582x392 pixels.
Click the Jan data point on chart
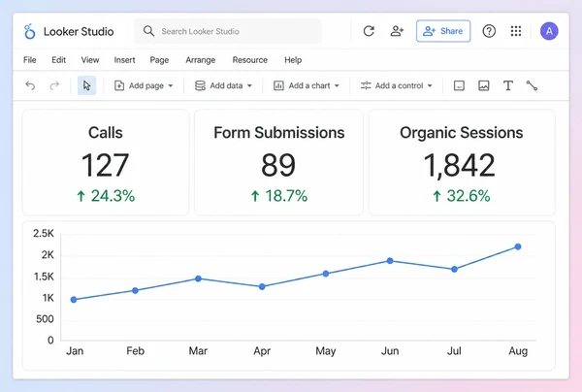(74, 300)
